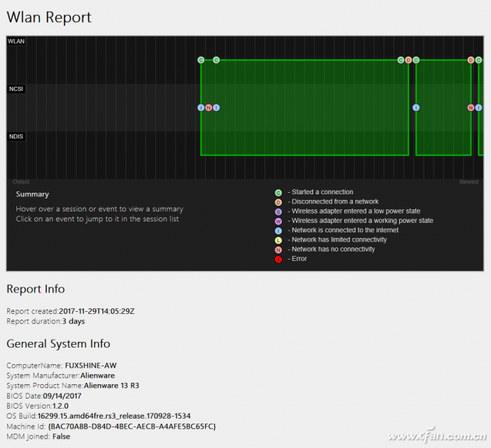Click the MDM joined value False
This screenshot has width=491, height=448.
pos(61,437)
